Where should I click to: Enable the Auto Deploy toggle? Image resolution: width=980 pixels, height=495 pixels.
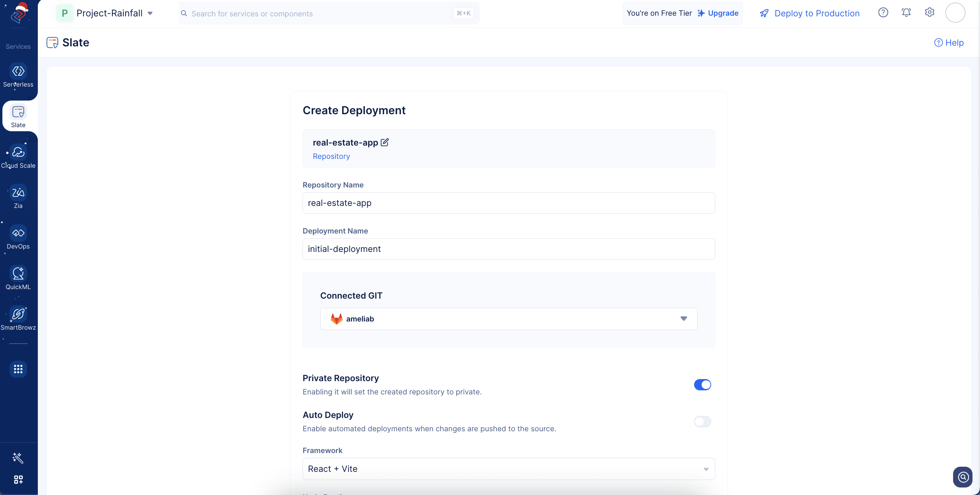[702, 422]
